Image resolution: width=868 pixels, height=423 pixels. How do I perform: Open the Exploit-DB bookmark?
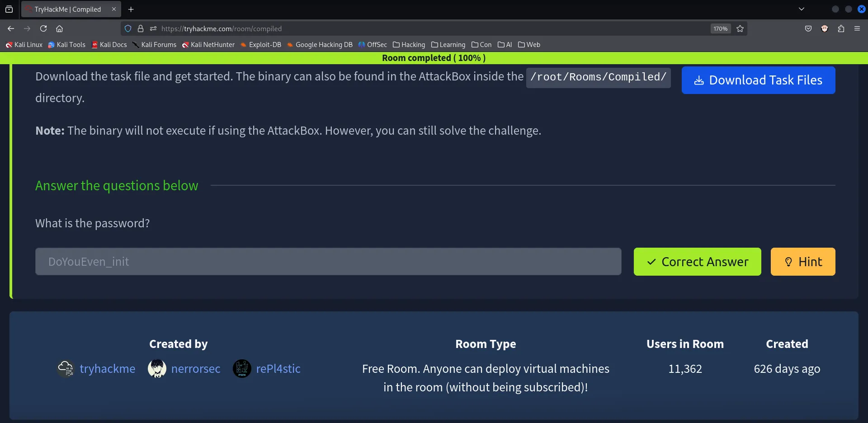(x=261, y=45)
